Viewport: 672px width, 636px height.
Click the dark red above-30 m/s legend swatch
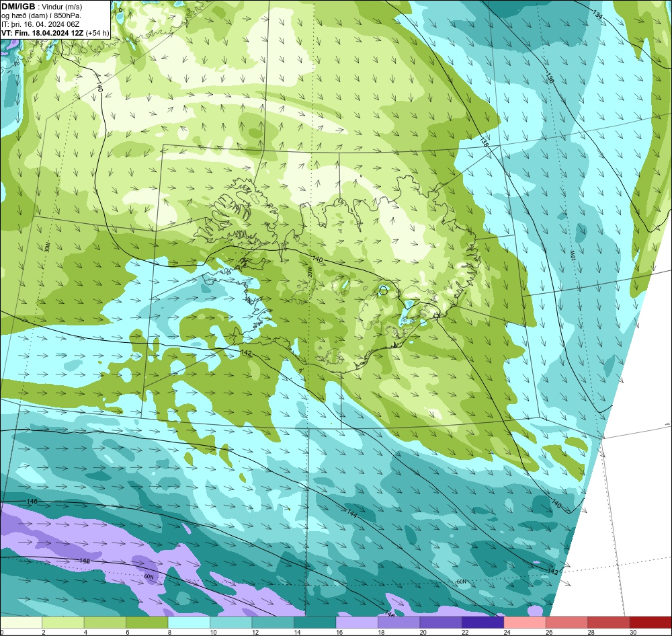(x=651, y=623)
